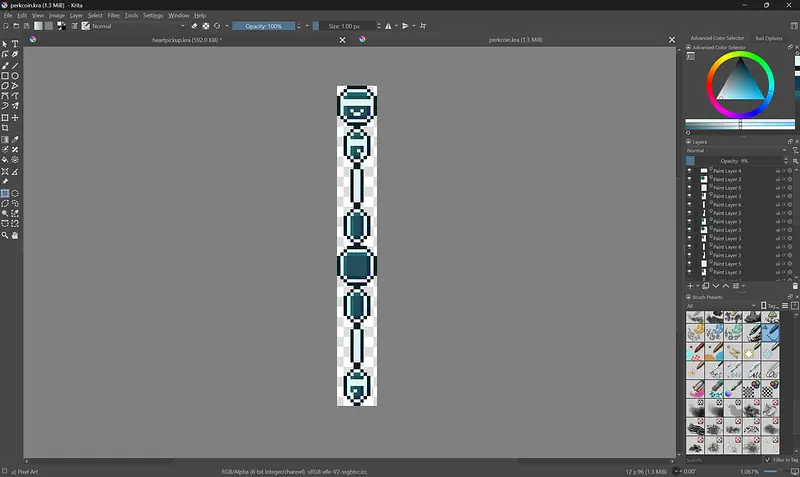Pick the Freehand Brush tool

(x=5, y=65)
